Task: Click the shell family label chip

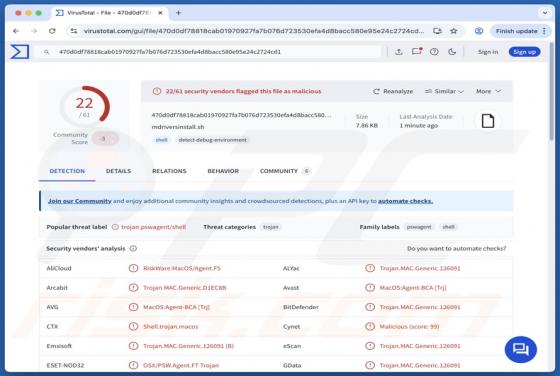Action: coord(449,227)
